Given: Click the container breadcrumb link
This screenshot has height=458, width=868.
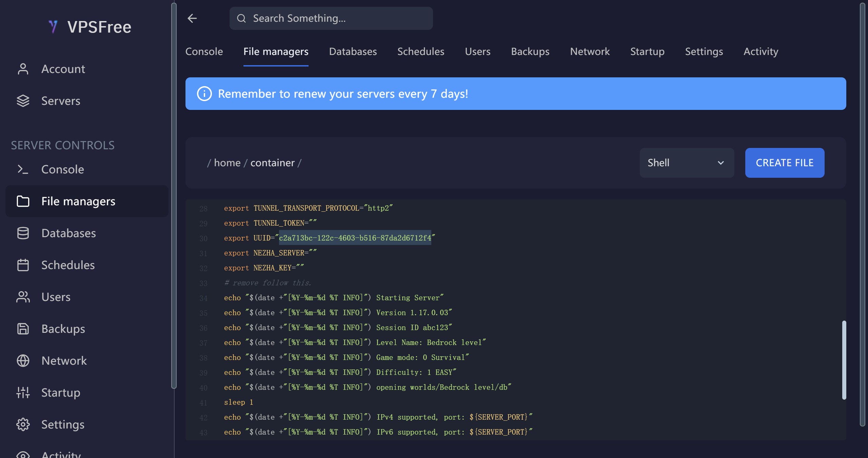Looking at the screenshot, I should tap(272, 163).
